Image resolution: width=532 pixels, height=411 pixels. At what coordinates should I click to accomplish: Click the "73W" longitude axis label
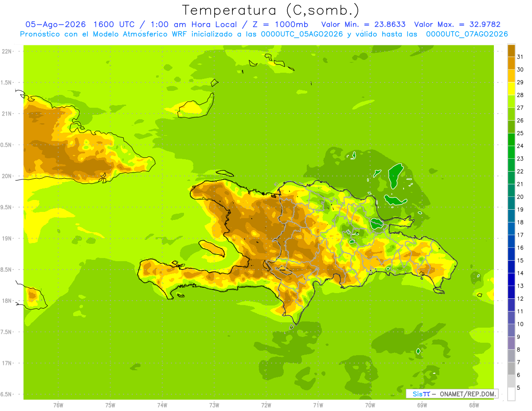[x=214, y=405]
